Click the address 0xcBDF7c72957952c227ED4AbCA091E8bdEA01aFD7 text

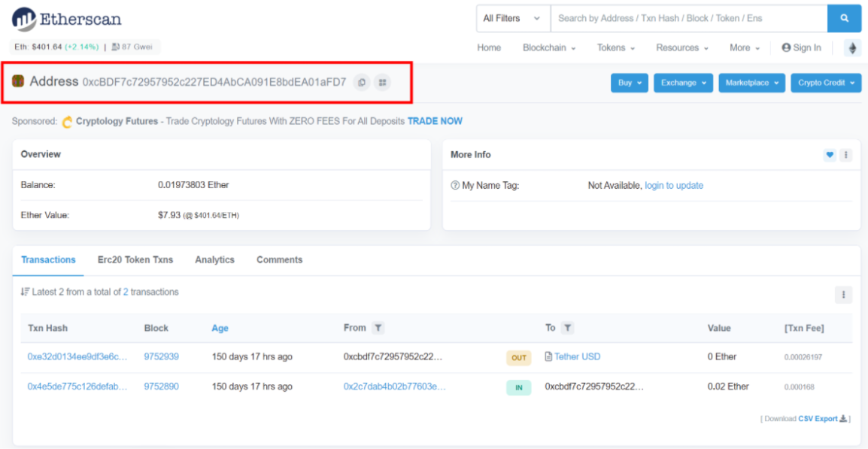pos(214,83)
